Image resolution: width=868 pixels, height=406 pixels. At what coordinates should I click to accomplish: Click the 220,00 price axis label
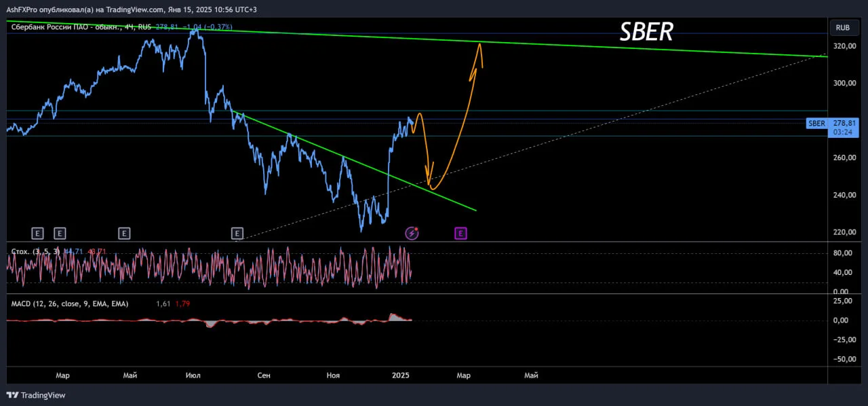pos(844,233)
